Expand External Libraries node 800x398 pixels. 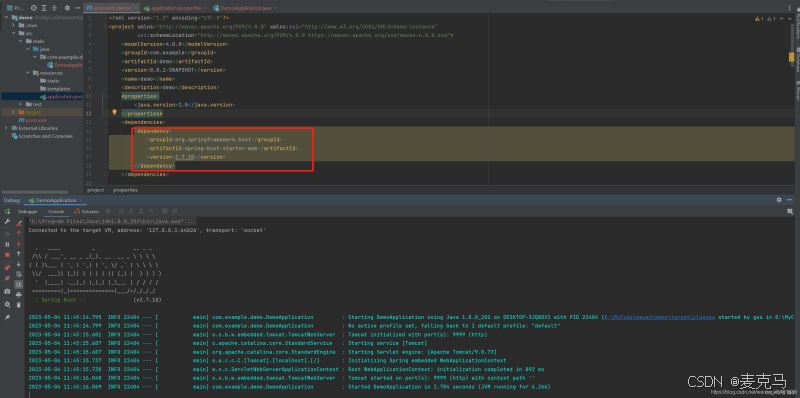[6, 128]
